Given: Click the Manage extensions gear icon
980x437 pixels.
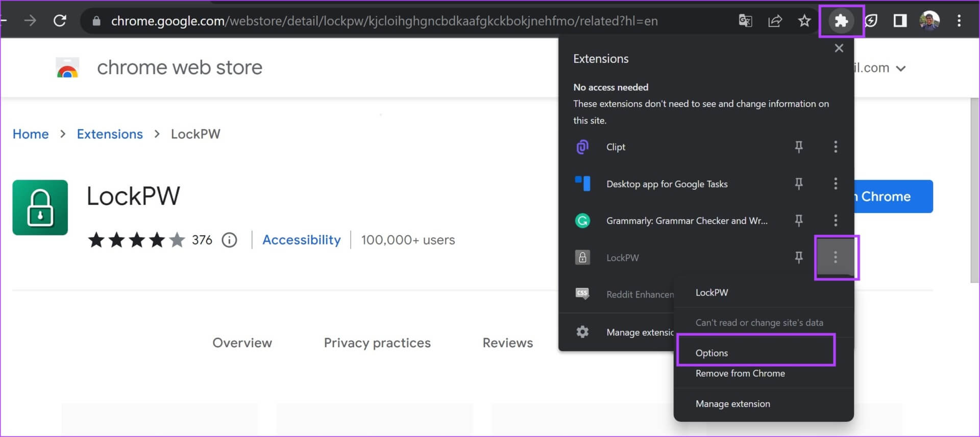Looking at the screenshot, I should 582,332.
